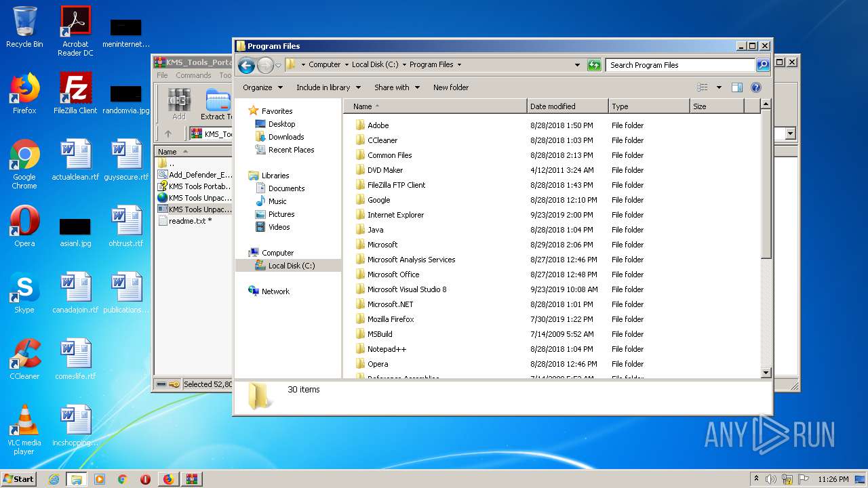Viewport: 868px width, 488px height.
Task: Click WinRAR up one level arrow
Action: point(168,134)
